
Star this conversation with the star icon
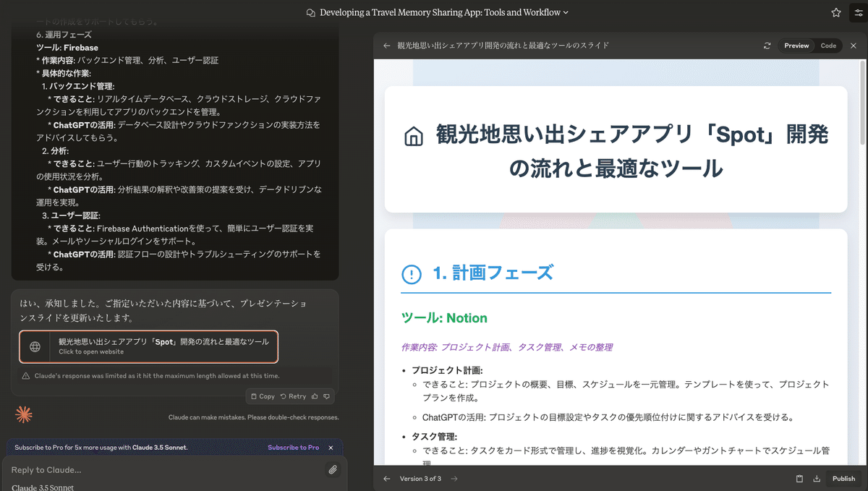[836, 12]
